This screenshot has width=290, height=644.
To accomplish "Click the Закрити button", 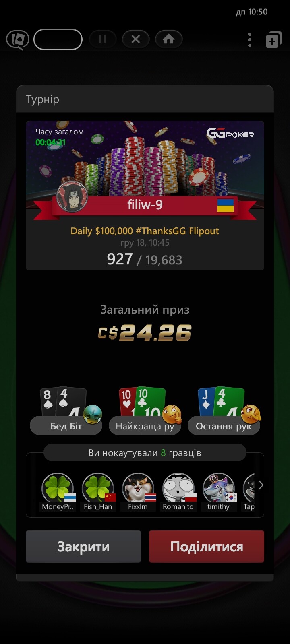I will coord(83,547).
